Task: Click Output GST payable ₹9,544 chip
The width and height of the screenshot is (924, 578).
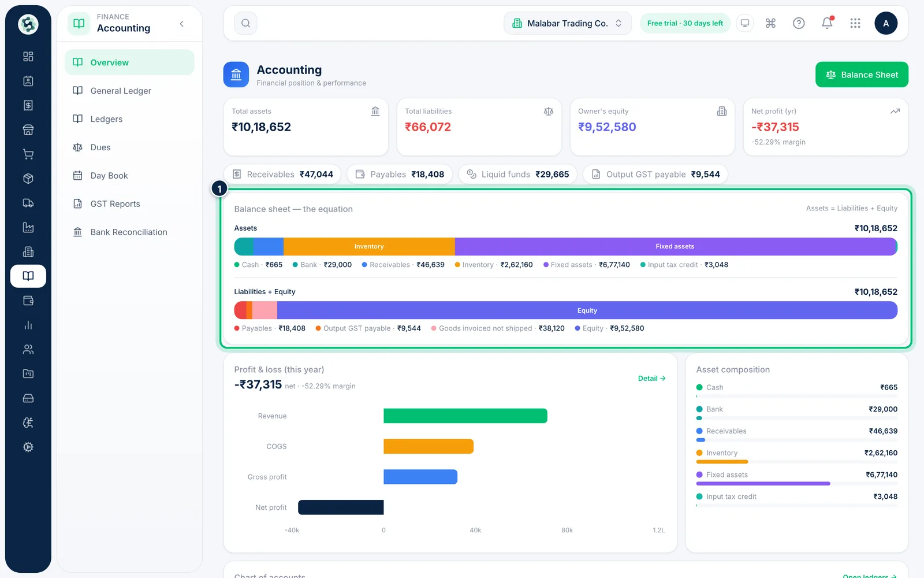Action: (655, 175)
